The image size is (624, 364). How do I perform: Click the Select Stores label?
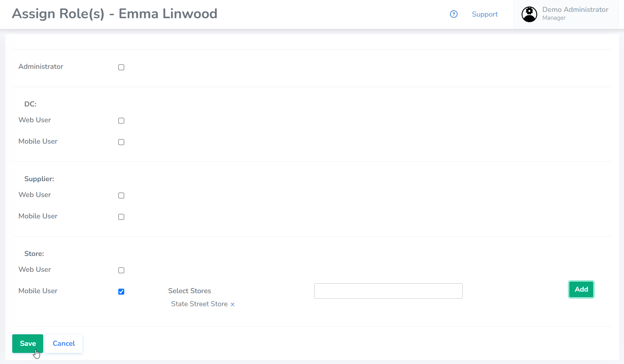pos(189,291)
